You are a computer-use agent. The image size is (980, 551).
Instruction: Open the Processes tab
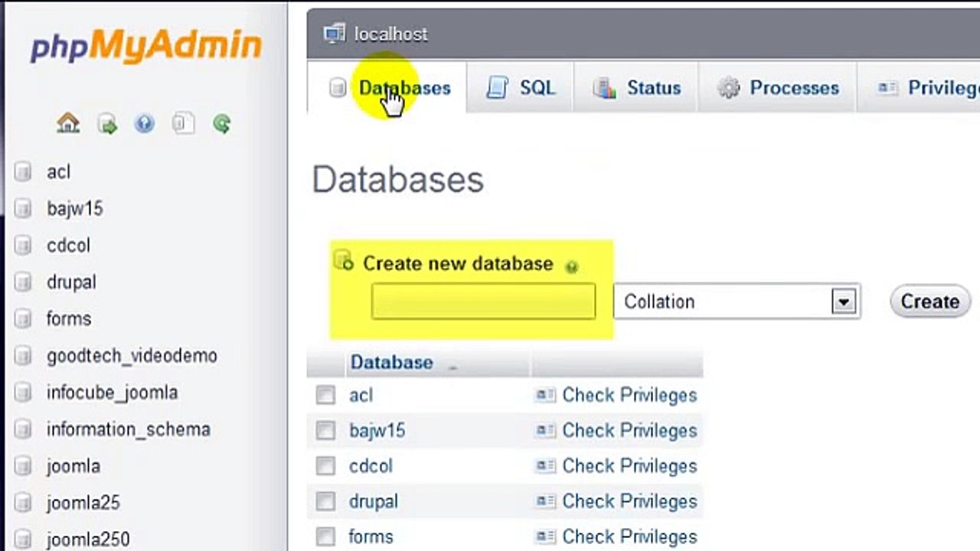point(778,88)
